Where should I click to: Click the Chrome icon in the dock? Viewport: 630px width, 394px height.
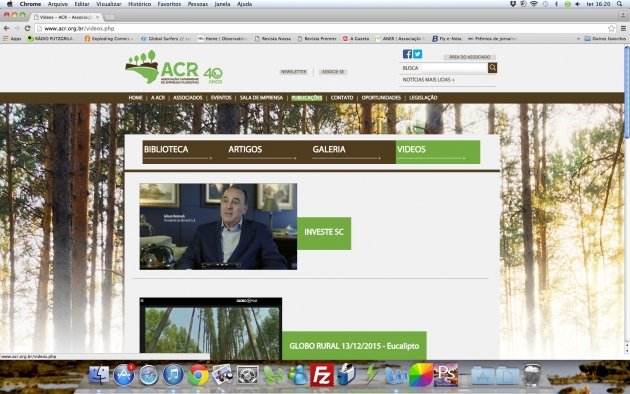pyautogui.click(x=198, y=375)
